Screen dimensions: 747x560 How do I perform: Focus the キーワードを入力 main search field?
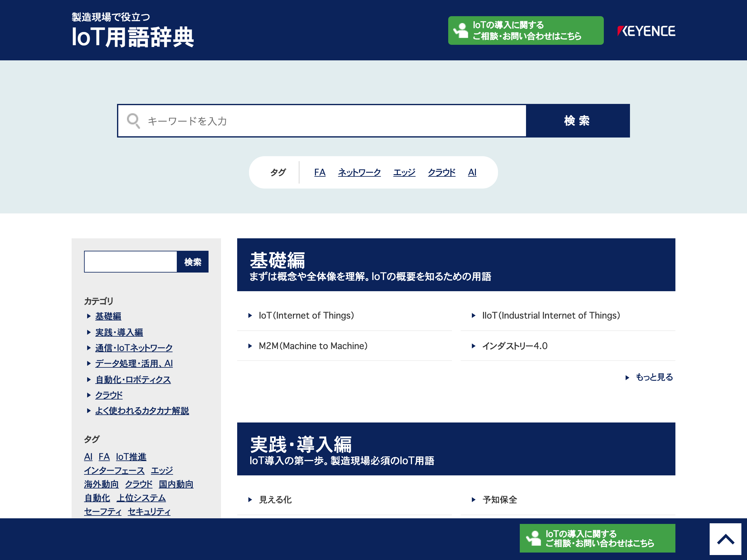pos(322,121)
